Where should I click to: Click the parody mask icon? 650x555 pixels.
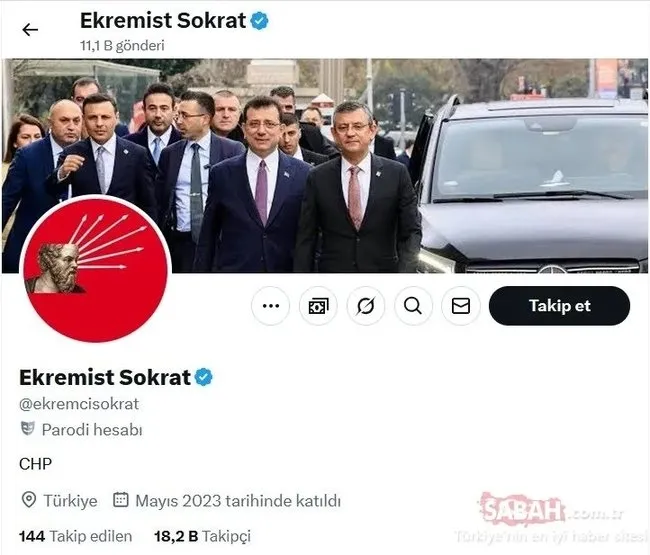click(x=27, y=429)
